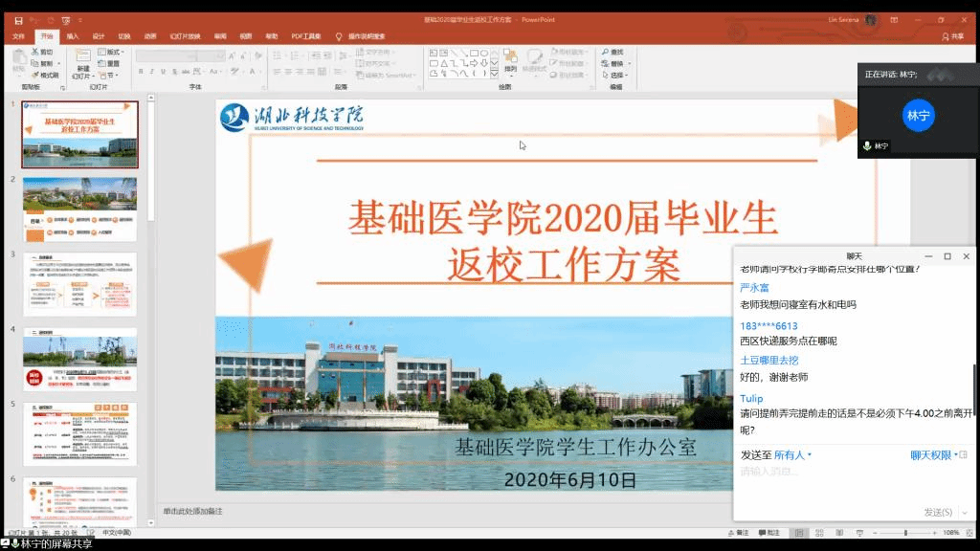
Task: Click the microphone icon next to 林宁
Action: (x=867, y=146)
